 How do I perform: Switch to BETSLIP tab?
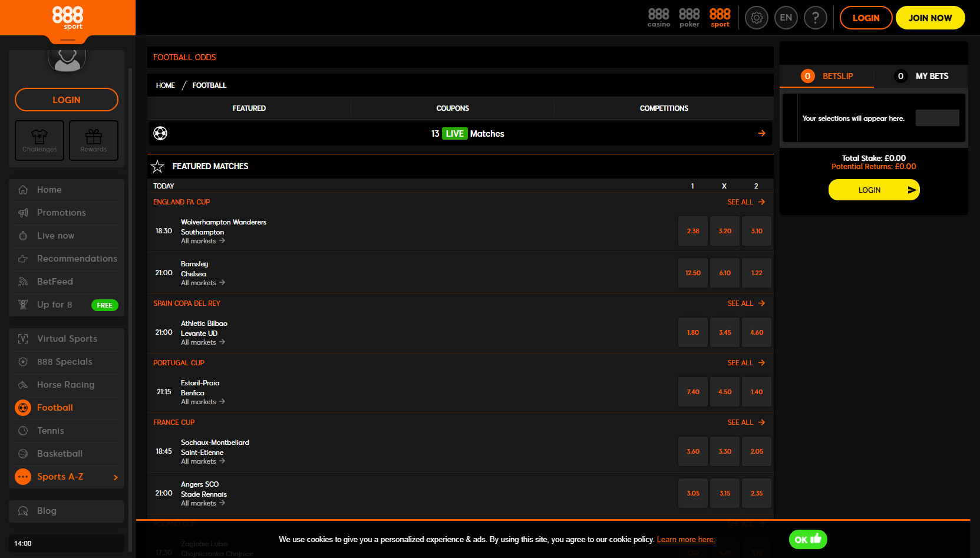click(827, 76)
